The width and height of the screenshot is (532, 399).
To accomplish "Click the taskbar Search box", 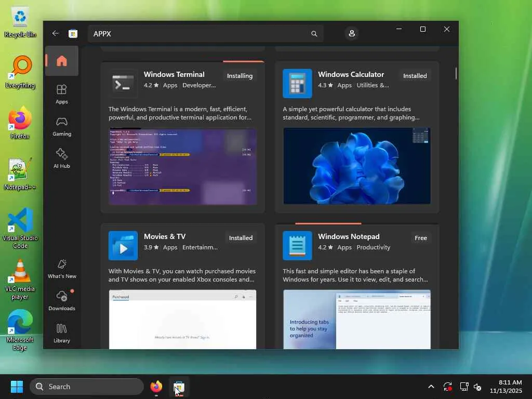I will point(87,387).
